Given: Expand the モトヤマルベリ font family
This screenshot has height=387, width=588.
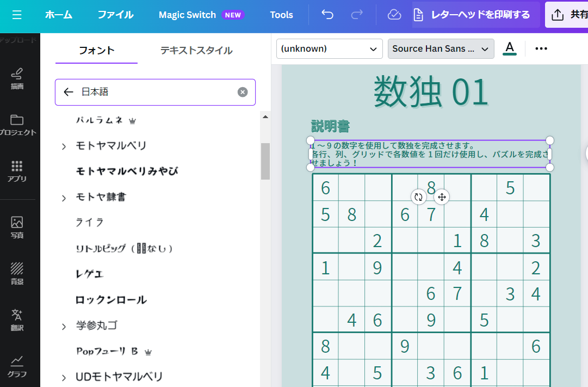Looking at the screenshot, I should 64,146.
